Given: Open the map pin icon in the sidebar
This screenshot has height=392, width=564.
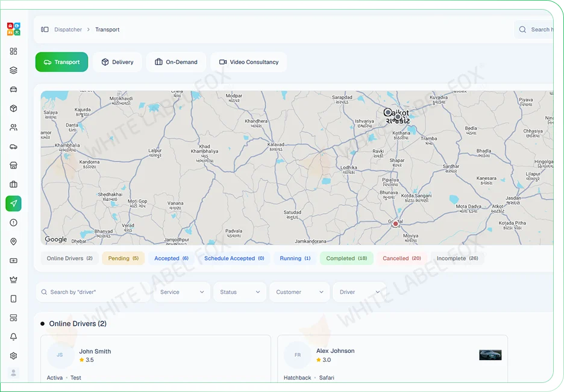Looking at the screenshot, I should point(13,242).
